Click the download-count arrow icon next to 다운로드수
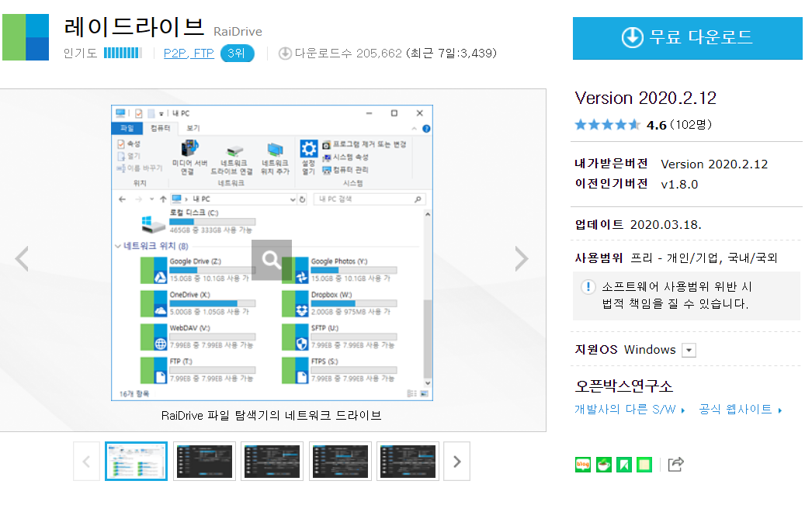 pyautogui.click(x=285, y=54)
